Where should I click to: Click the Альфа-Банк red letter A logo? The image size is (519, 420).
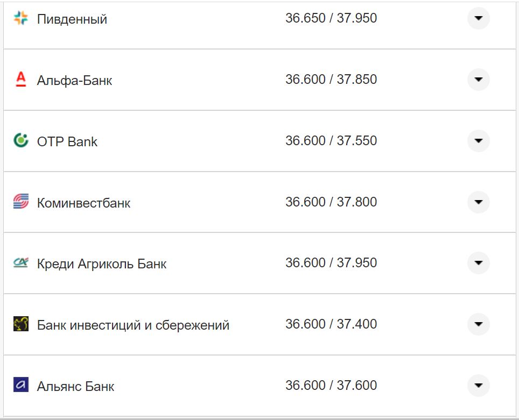(20, 79)
